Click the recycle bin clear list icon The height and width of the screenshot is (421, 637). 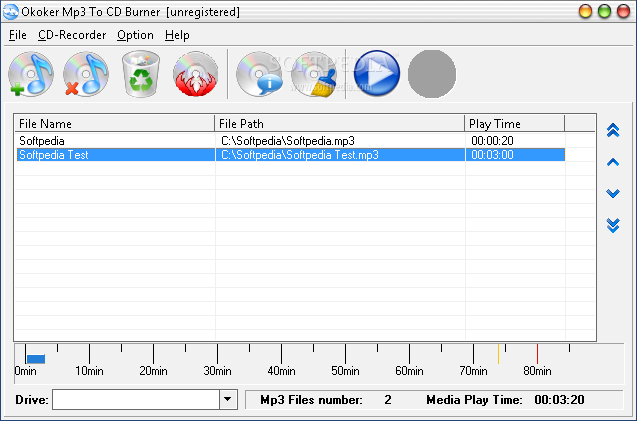[141, 74]
